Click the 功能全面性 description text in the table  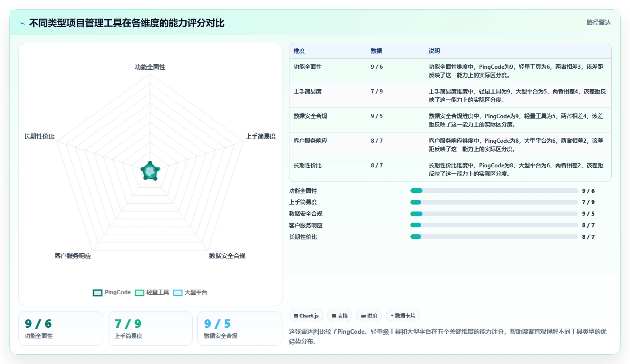516,71
